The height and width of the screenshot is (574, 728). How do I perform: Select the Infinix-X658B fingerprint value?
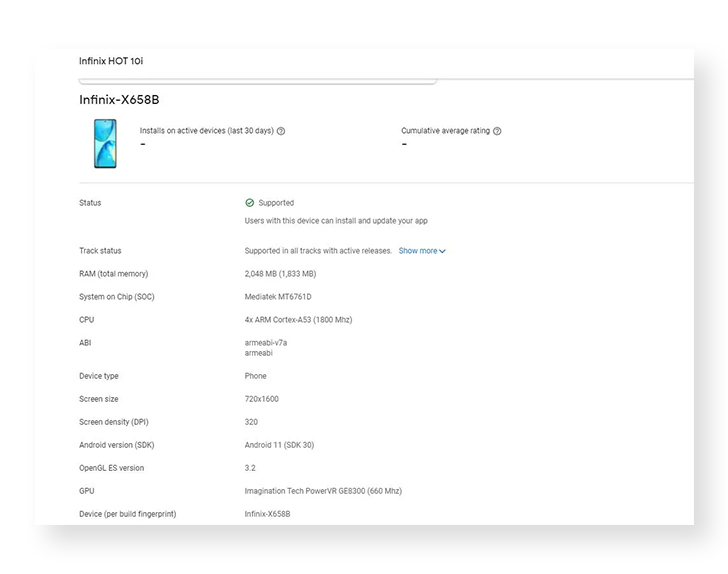pos(267,514)
